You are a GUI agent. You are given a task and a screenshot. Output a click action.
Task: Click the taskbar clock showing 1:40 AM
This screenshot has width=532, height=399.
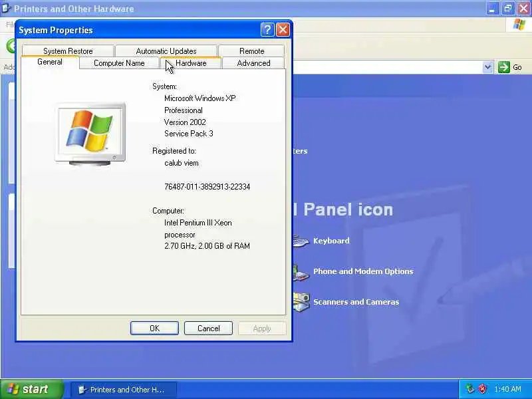pyautogui.click(x=507, y=389)
